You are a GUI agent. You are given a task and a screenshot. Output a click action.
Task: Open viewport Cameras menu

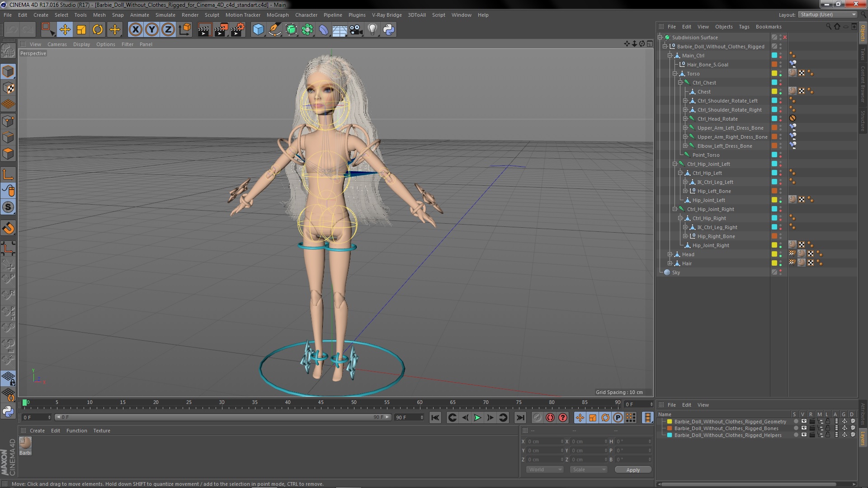[x=57, y=44]
